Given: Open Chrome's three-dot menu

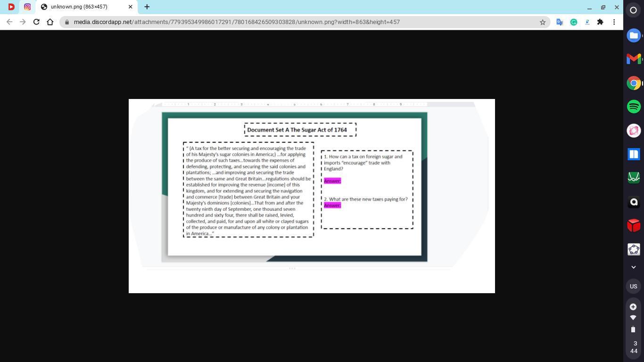Looking at the screenshot, I should coord(614,22).
